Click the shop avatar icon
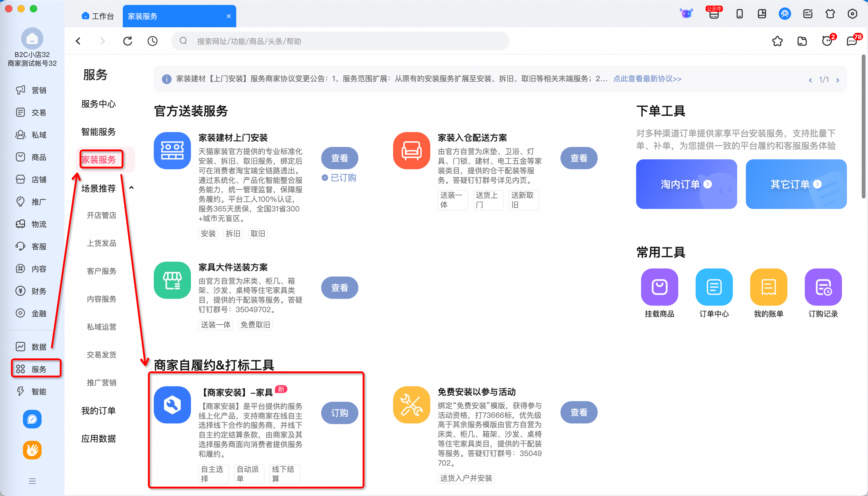868x496 pixels. [x=32, y=38]
